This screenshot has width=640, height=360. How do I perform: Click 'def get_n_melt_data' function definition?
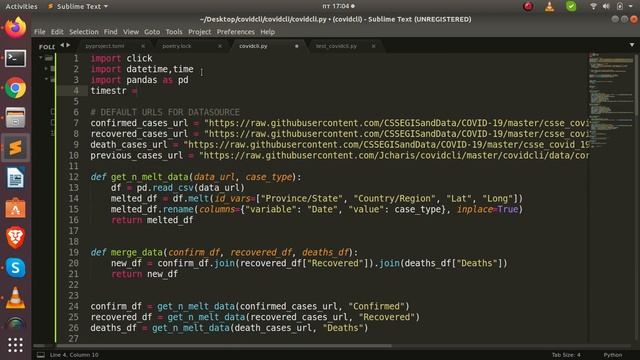coord(196,177)
